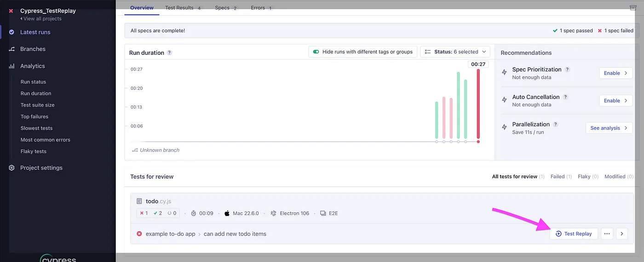Click the Cypress_TestReplay project name
This screenshot has width=644, height=262.
(x=48, y=11)
